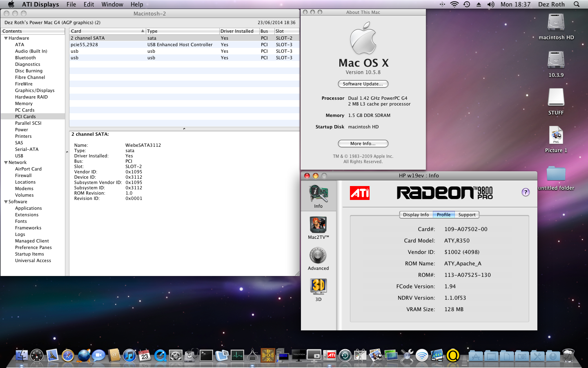
Task: Launch Terminal from the Dock
Action: point(206,355)
